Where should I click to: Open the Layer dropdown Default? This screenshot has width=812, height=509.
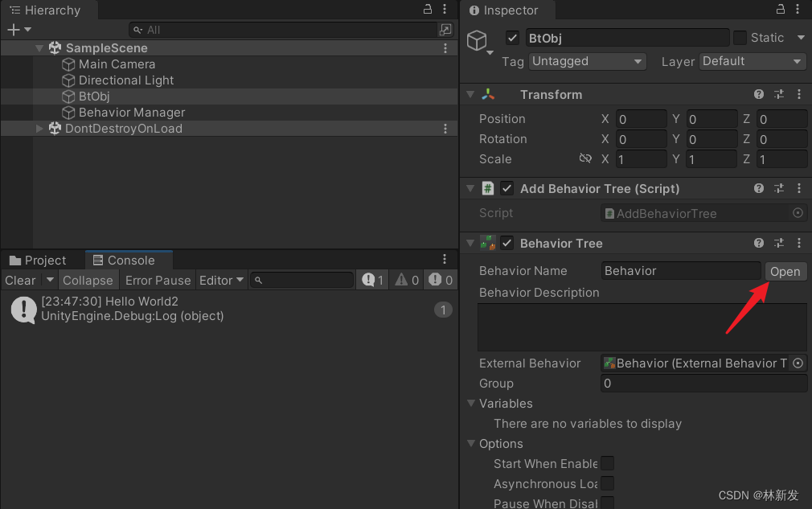753,61
